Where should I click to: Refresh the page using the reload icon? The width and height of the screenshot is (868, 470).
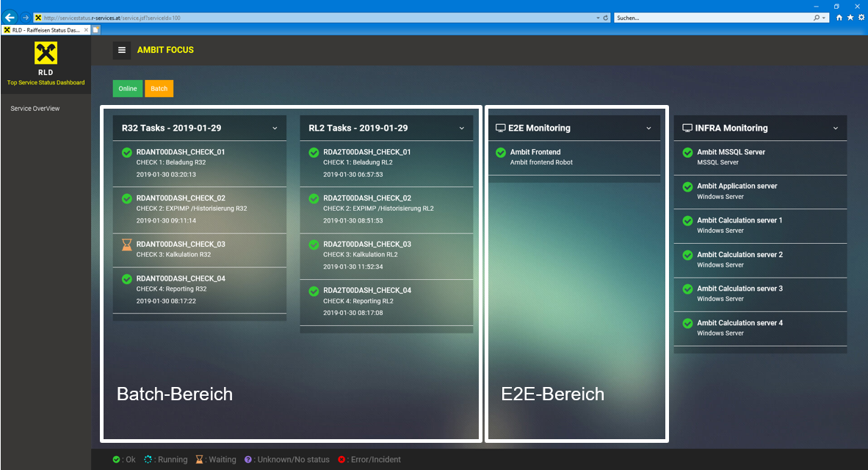click(606, 18)
